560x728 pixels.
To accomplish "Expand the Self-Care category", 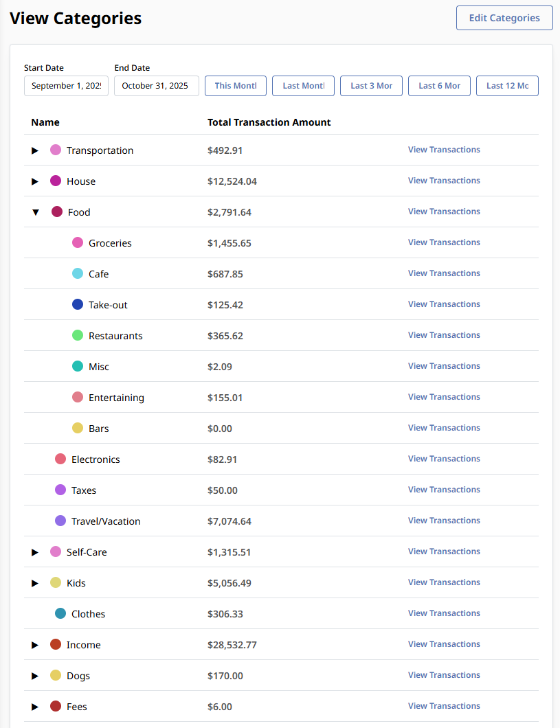I will (35, 552).
